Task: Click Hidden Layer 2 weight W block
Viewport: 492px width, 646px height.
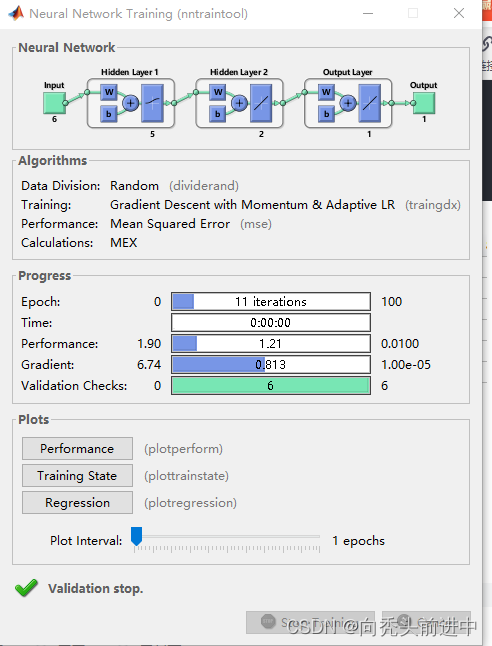Action: coord(218,92)
